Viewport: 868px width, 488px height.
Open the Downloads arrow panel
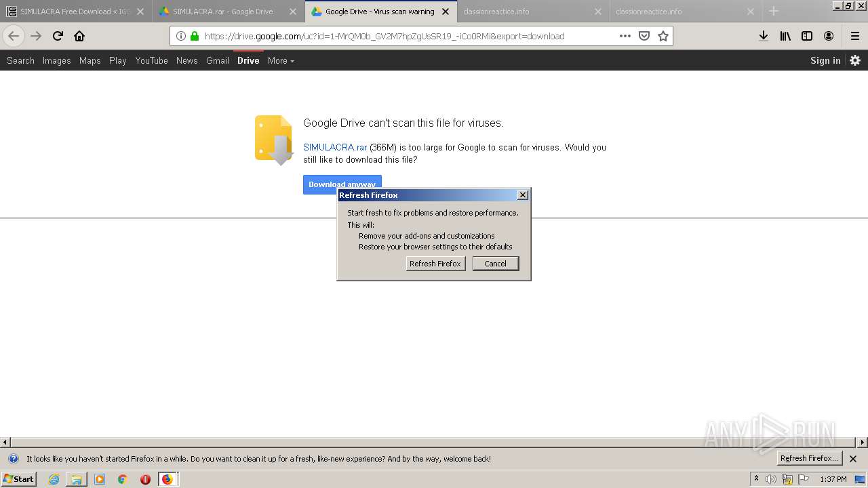[x=764, y=36]
